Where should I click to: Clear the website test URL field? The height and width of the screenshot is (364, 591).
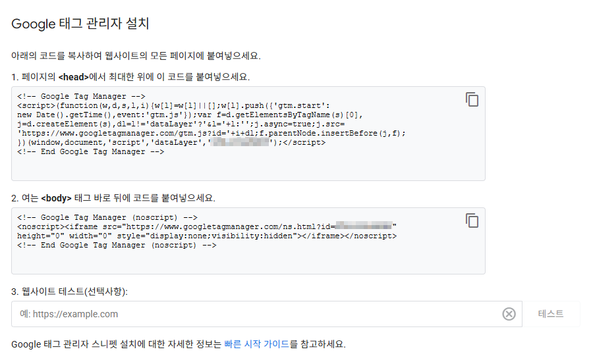pyautogui.click(x=509, y=314)
